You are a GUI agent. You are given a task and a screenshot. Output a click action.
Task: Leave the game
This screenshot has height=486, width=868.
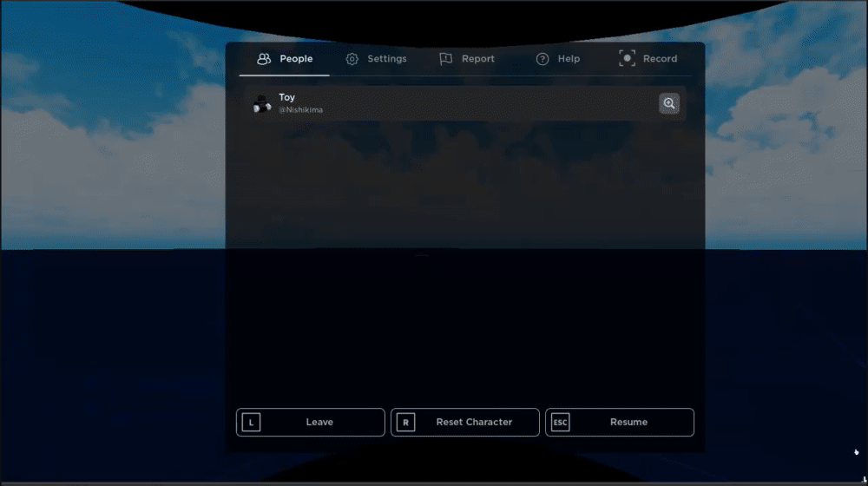pos(311,423)
